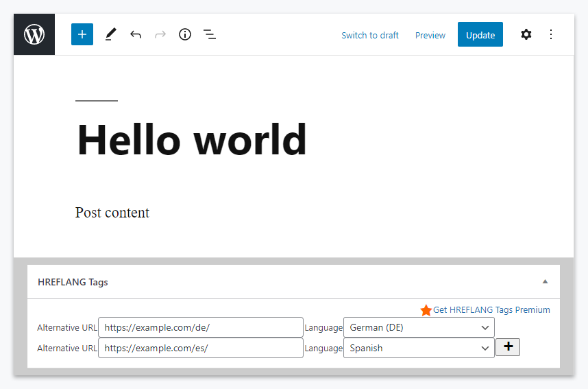Open document details info icon

tap(185, 34)
